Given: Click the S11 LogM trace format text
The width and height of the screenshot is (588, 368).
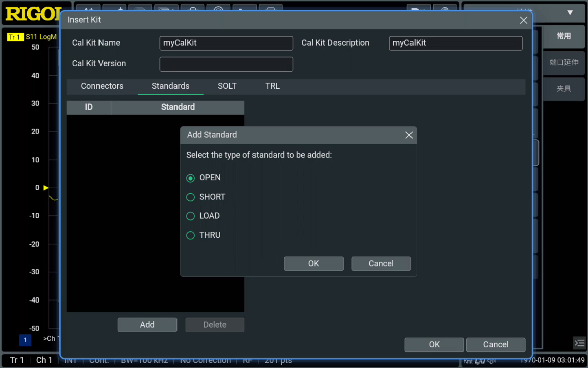Looking at the screenshot, I should [x=41, y=37].
